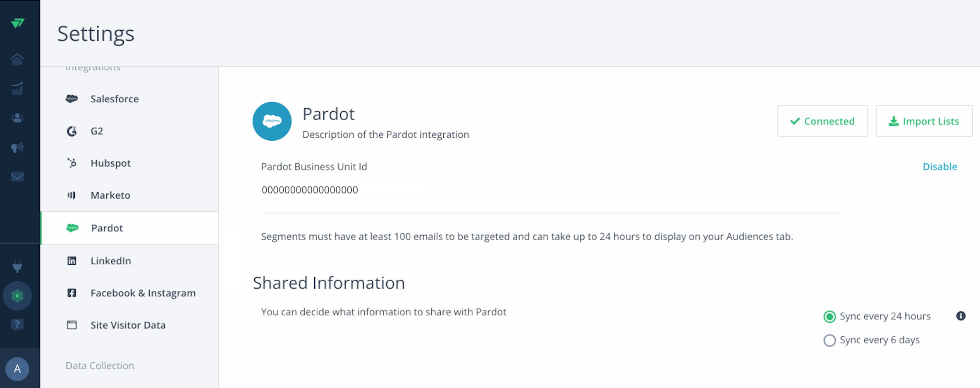Click the Import Lists button
This screenshot has height=388, width=980.
pyautogui.click(x=924, y=121)
